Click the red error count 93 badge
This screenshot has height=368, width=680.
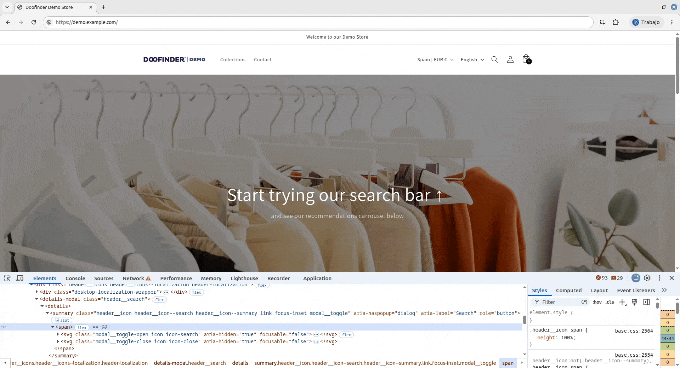pos(602,278)
